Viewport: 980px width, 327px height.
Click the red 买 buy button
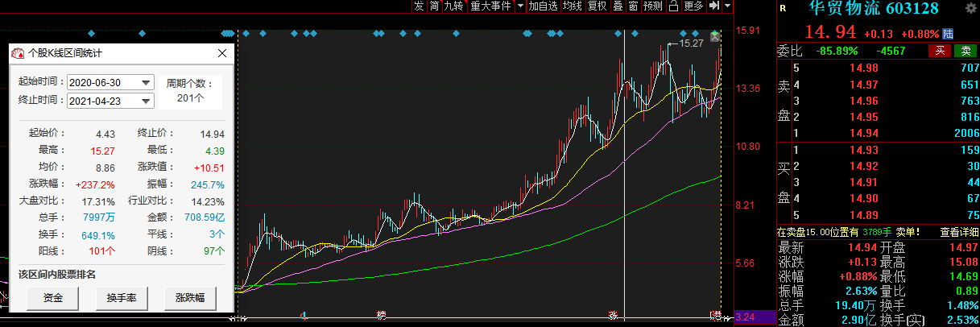coord(938,51)
